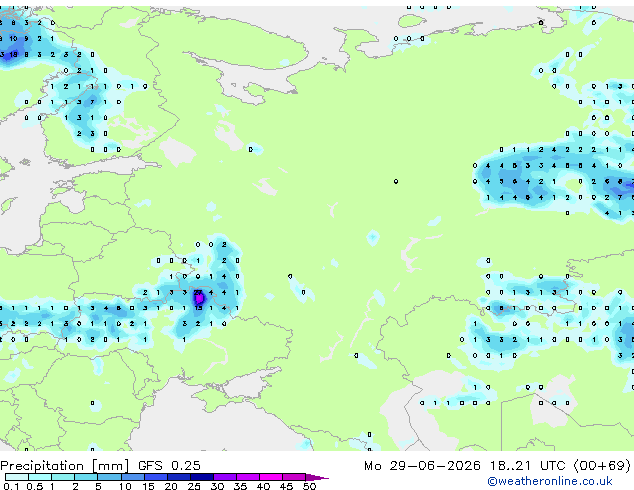Click the 'GFS 0.25' model label
The height and width of the screenshot is (490, 634).
[169, 466]
